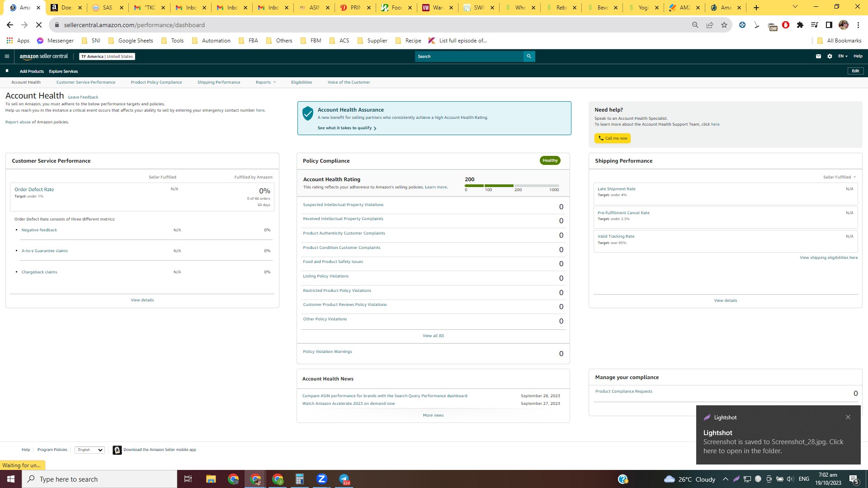Click the share page icon in address bar
The height and width of the screenshot is (488, 868).
(710, 25)
